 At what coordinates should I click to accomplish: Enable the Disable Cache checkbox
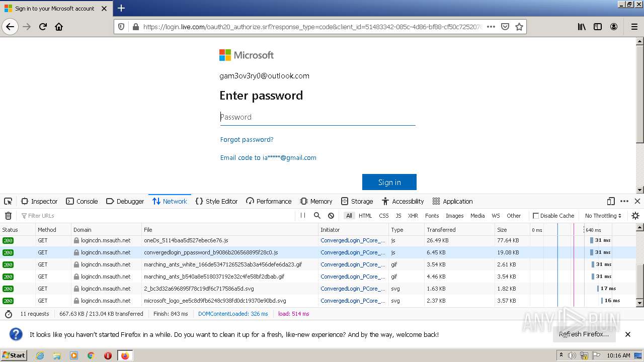tap(536, 216)
